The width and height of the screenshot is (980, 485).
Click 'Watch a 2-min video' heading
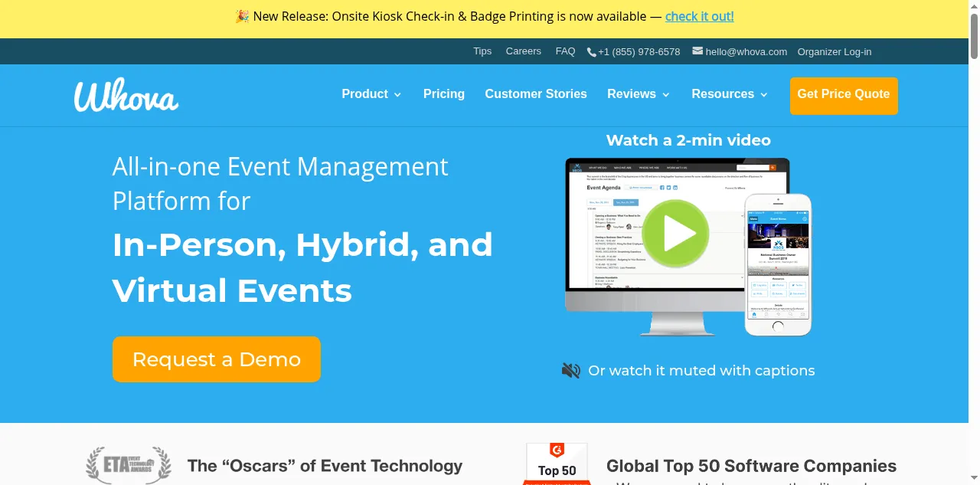click(x=688, y=140)
